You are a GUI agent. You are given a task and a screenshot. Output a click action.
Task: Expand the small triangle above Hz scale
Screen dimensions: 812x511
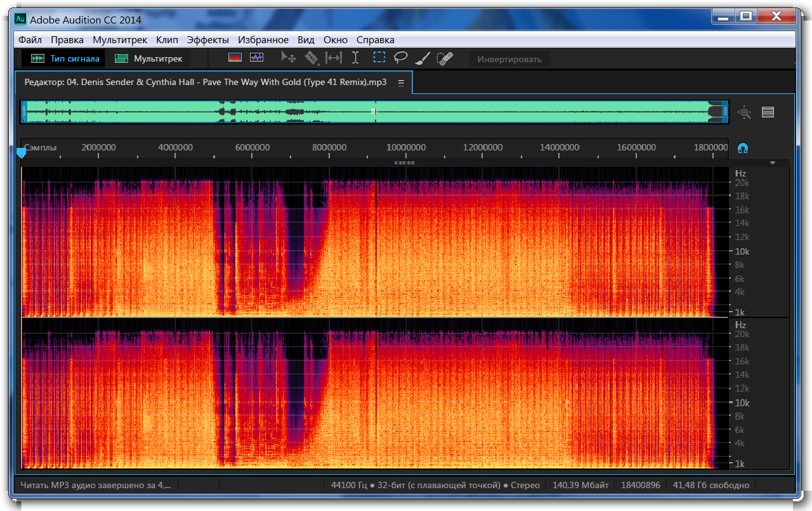pos(772,163)
